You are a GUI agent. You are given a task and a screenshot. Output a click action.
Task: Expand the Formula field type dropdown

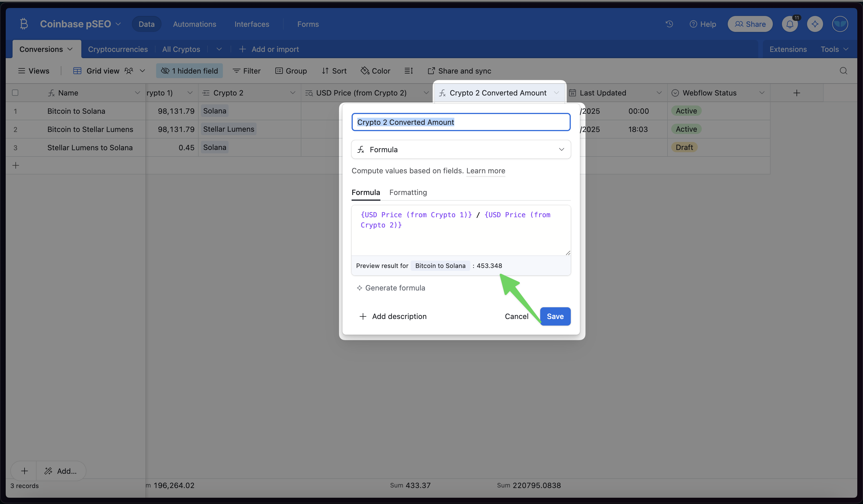461,150
